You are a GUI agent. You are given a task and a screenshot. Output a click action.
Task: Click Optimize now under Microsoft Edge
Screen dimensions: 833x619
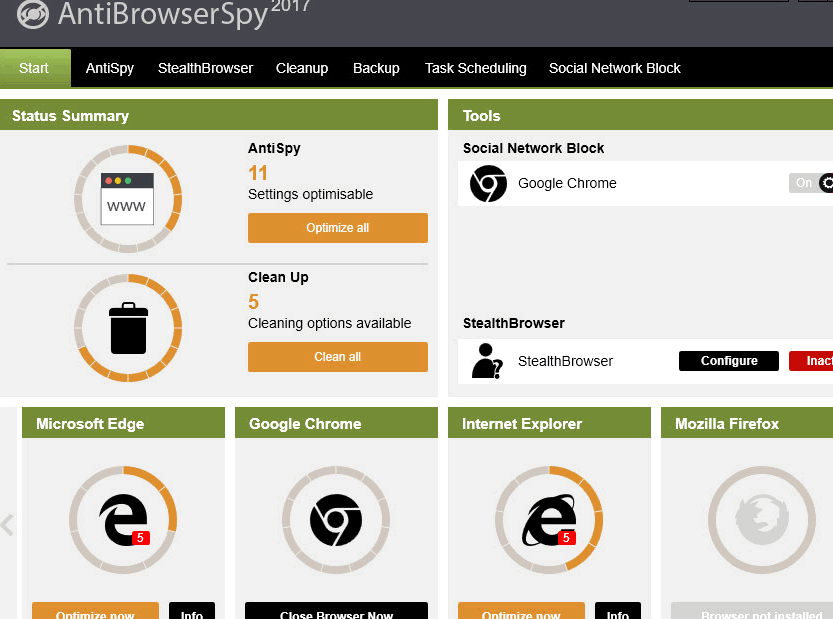[x=96, y=611]
